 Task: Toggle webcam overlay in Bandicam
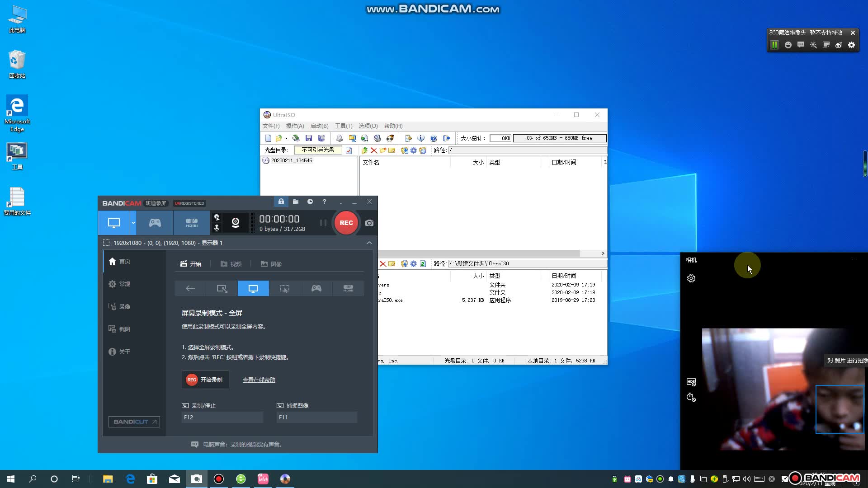(235, 222)
